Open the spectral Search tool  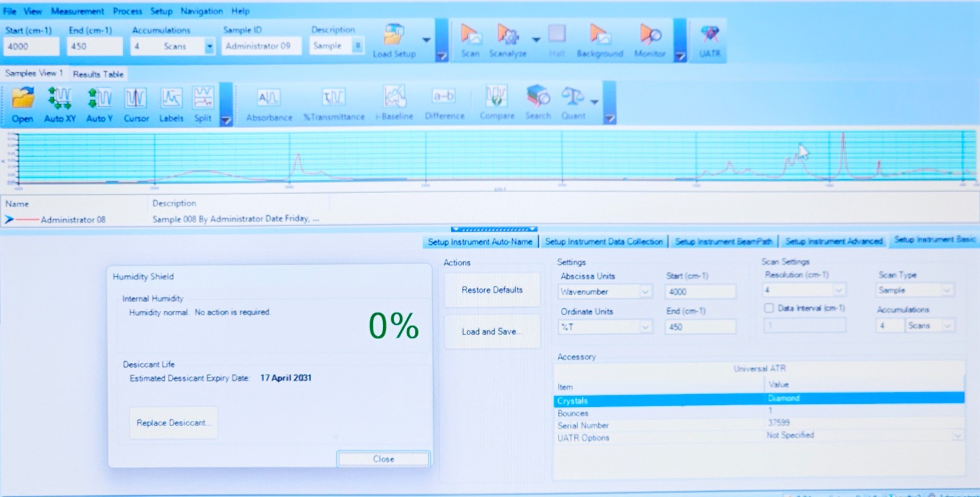538,103
